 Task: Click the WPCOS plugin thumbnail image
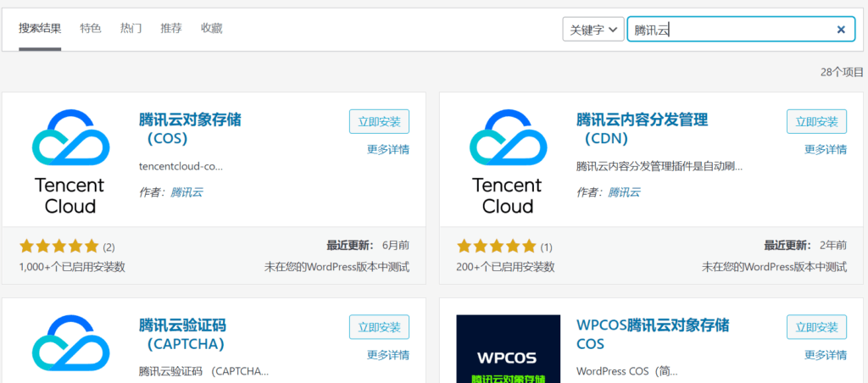508,349
